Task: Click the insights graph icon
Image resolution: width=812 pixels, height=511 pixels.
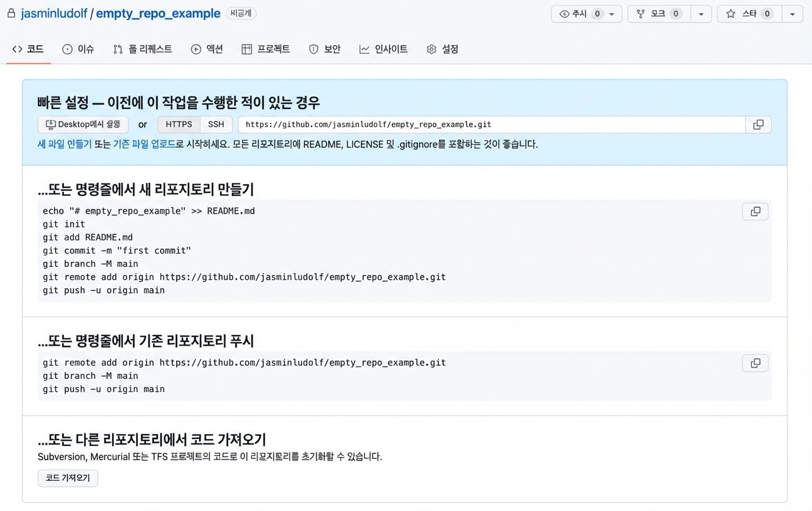Action: 365,49
